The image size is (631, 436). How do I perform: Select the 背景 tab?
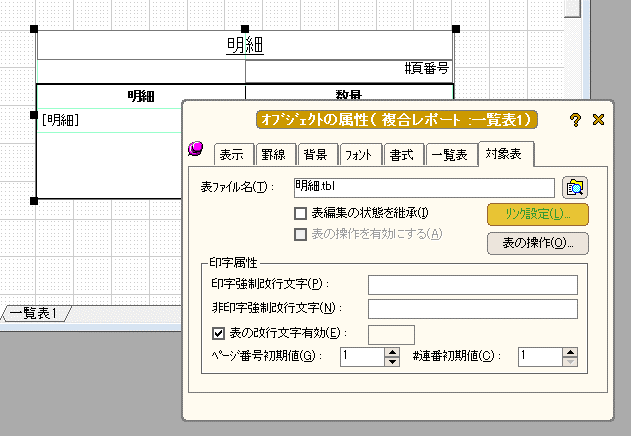click(x=315, y=154)
